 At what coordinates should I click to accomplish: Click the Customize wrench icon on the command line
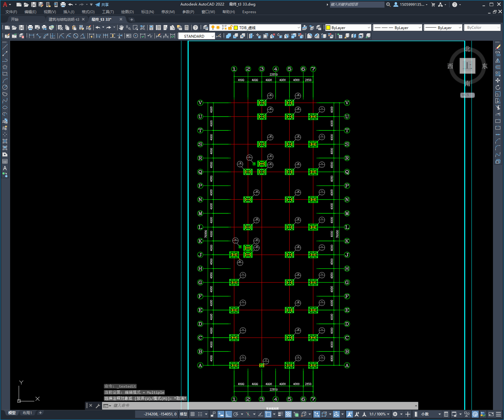click(x=98, y=406)
